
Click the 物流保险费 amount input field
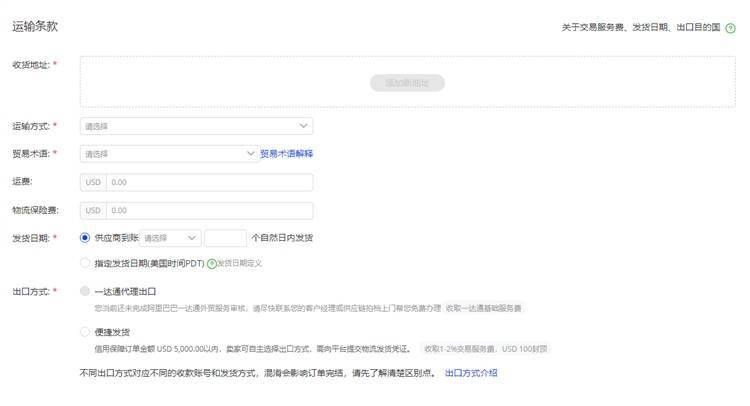coord(210,210)
